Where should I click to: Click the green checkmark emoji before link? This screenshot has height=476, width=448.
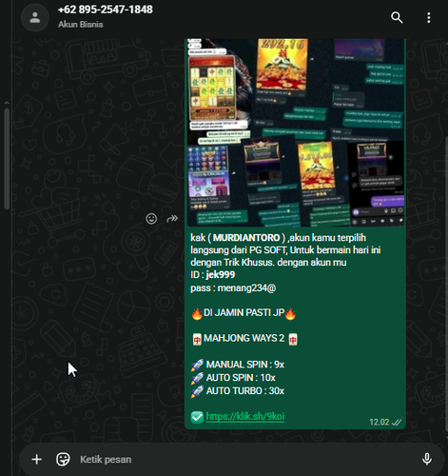click(x=197, y=417)
